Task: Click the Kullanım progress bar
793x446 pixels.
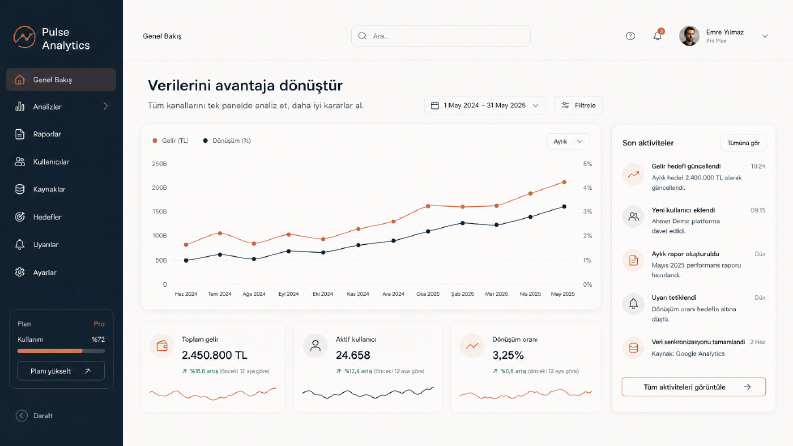Action: click(x=61, y=351)
